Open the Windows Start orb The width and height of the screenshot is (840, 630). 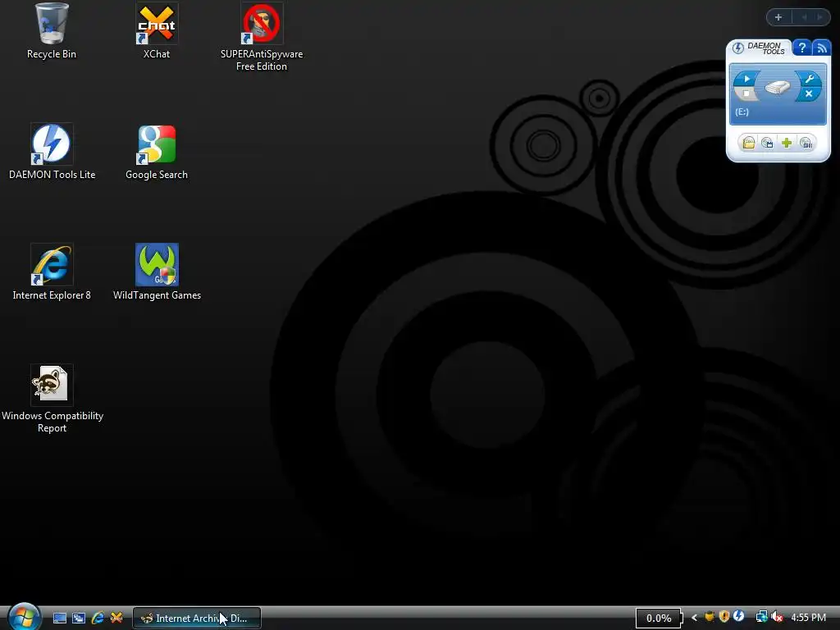pos(24,617)
